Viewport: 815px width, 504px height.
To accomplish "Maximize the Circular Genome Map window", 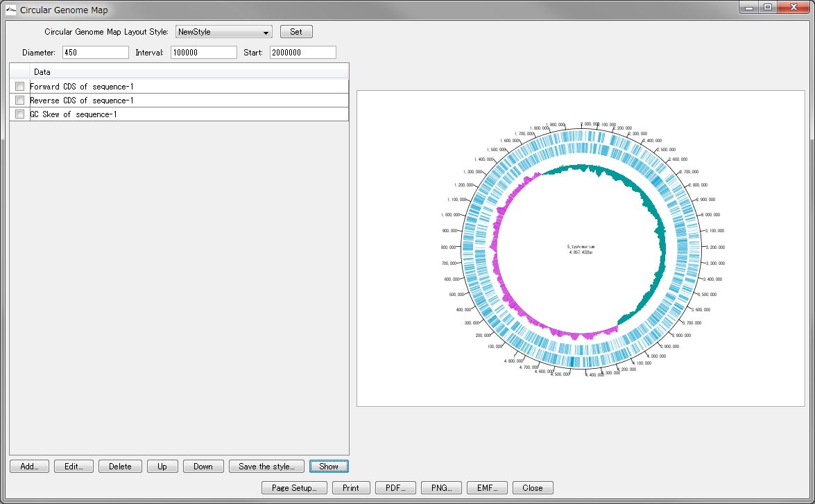I will pyautogui.click(x=768, y=7).
